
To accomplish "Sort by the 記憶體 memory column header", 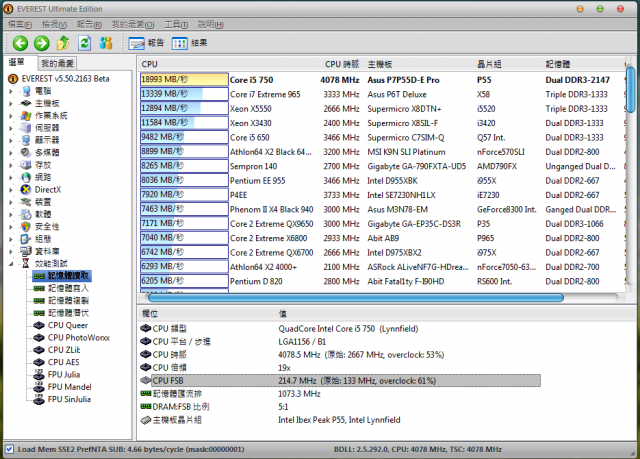I will pos(558,64).
